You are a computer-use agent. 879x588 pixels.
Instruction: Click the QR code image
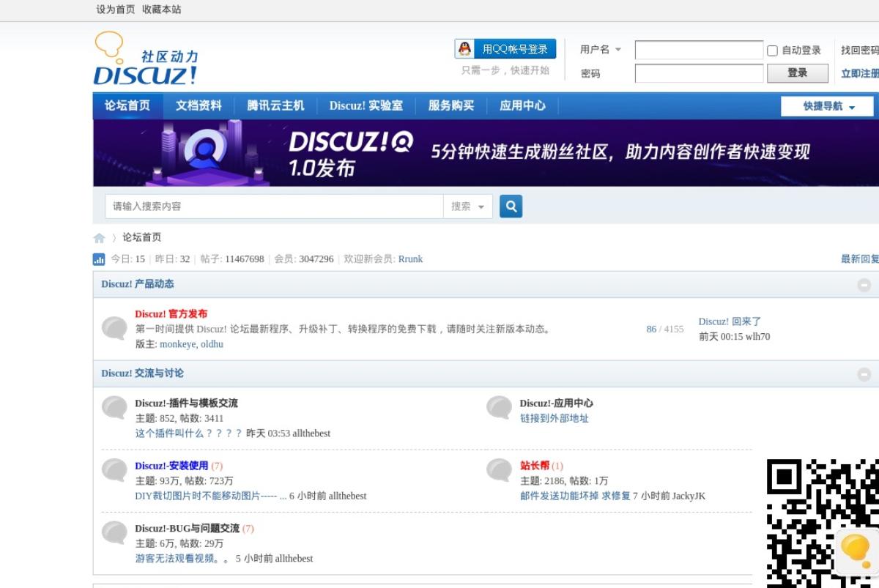823,523
